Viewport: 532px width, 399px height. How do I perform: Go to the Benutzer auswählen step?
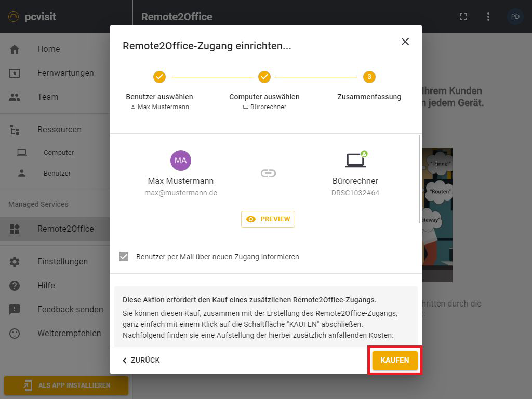tap(159, 77)
